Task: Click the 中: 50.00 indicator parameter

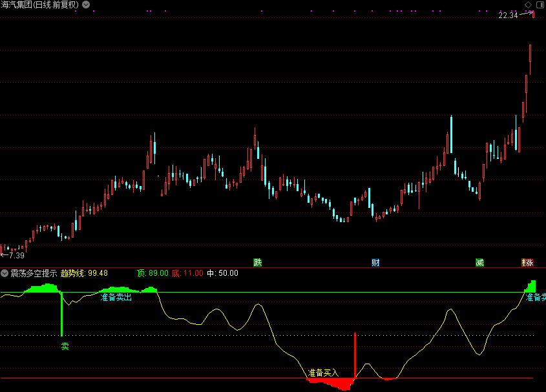Action: [x=222, y=273]
